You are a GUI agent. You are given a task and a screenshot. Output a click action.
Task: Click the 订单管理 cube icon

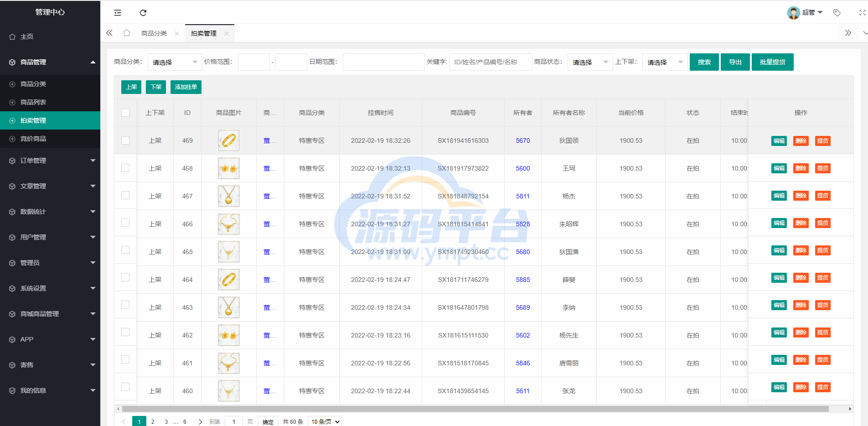(12, 161)
